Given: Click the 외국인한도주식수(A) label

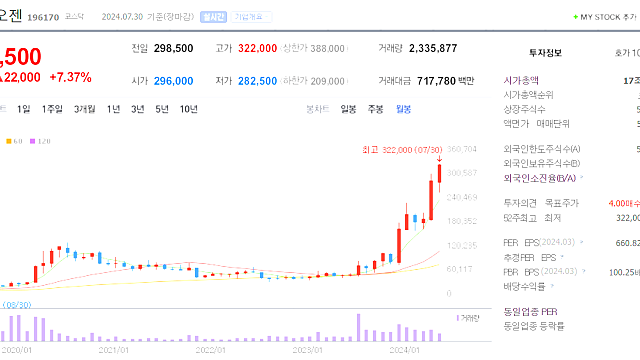Looking at the screenshot, I should point(542,149).
